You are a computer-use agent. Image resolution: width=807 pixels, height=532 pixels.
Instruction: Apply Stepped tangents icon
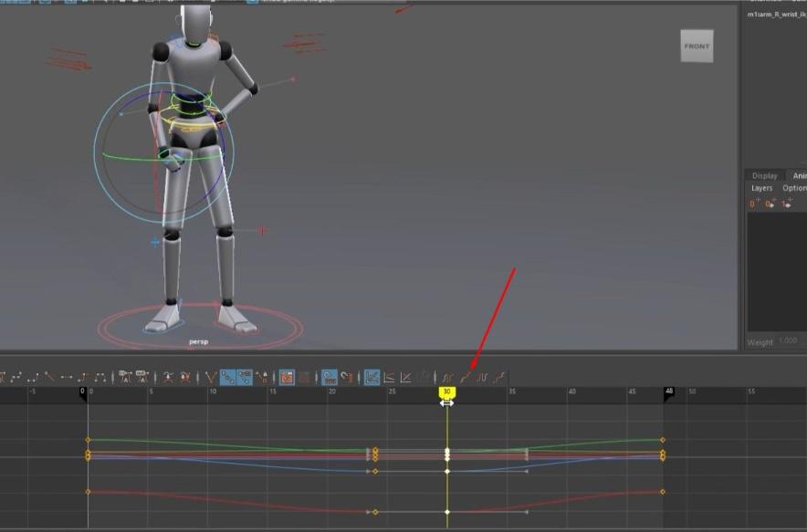click(x=84, y=378)
